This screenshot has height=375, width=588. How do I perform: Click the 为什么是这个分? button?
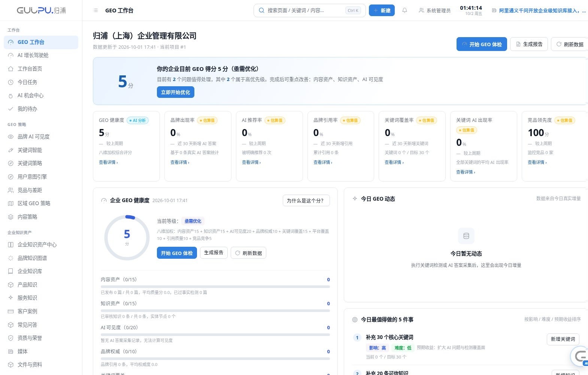pos(306,201)
